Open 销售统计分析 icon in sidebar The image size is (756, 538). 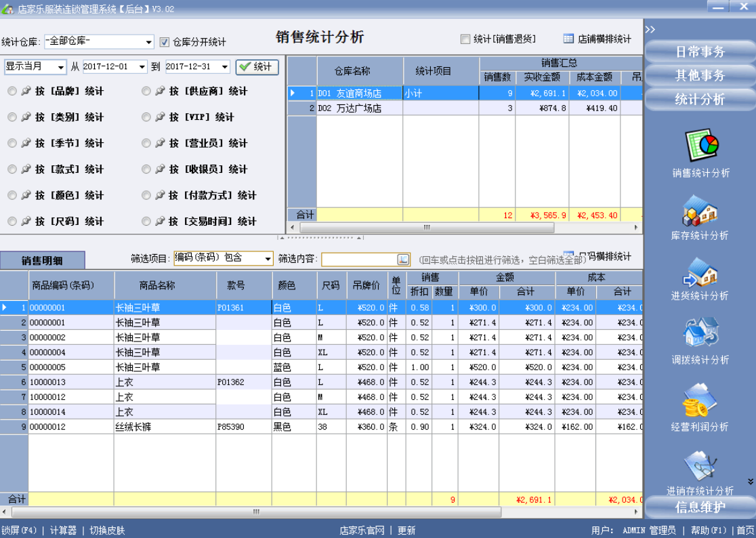pos(700,146)
